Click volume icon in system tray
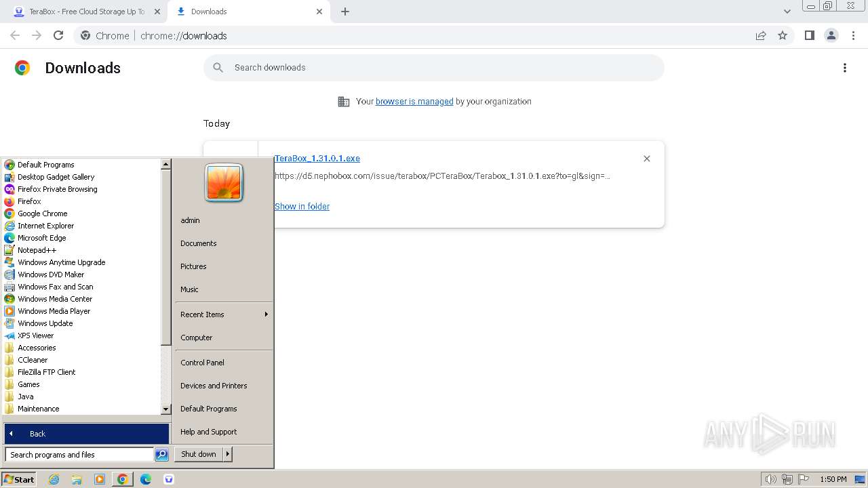Screen dimensions: 868x488 [771, 479]
